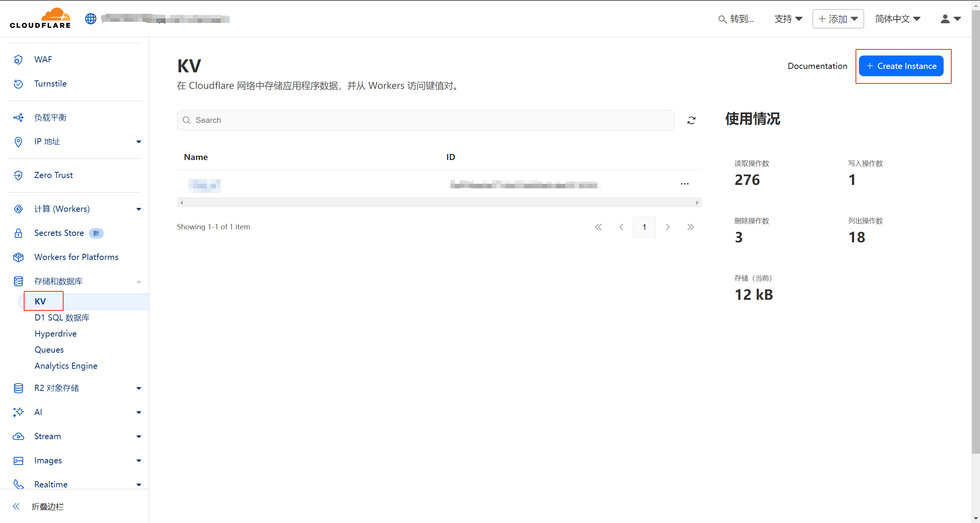The width and height of the screenshot is (980, 523).
Task: Expand the R2 对象存储 section
Action: [139, 388]
